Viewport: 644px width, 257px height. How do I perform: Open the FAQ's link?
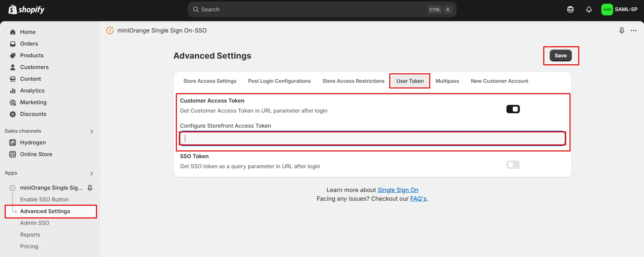[x=418, y=199]
